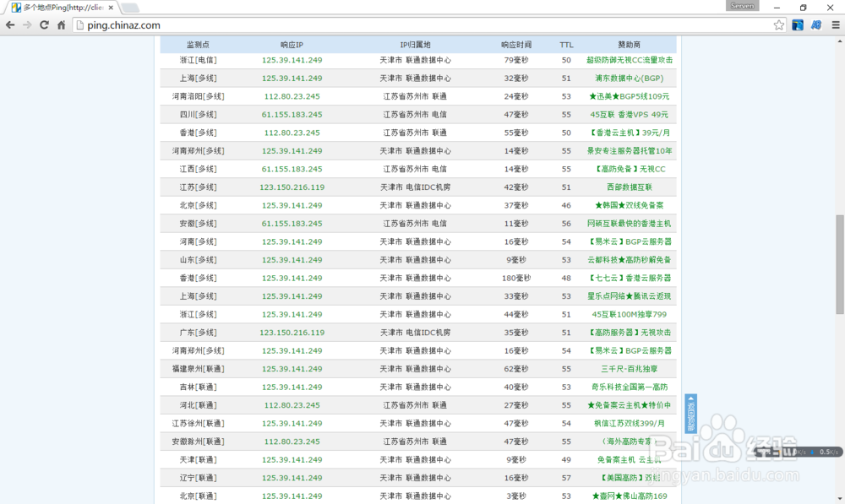This screenshot has height=504, width=845.
Task: Go to the browser Home page icon
Action: pos(61,25)
